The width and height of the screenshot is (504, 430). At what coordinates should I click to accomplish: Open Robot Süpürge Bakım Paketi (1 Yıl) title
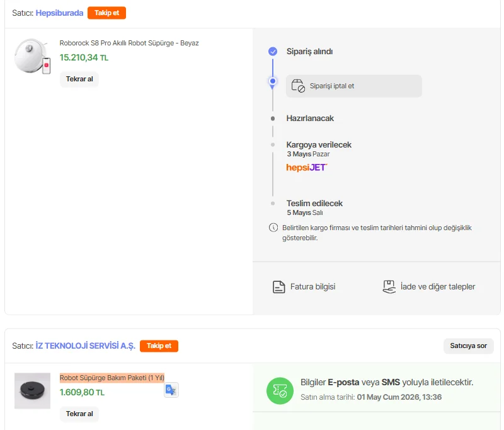pyautogui.click(x=112, y=378)
